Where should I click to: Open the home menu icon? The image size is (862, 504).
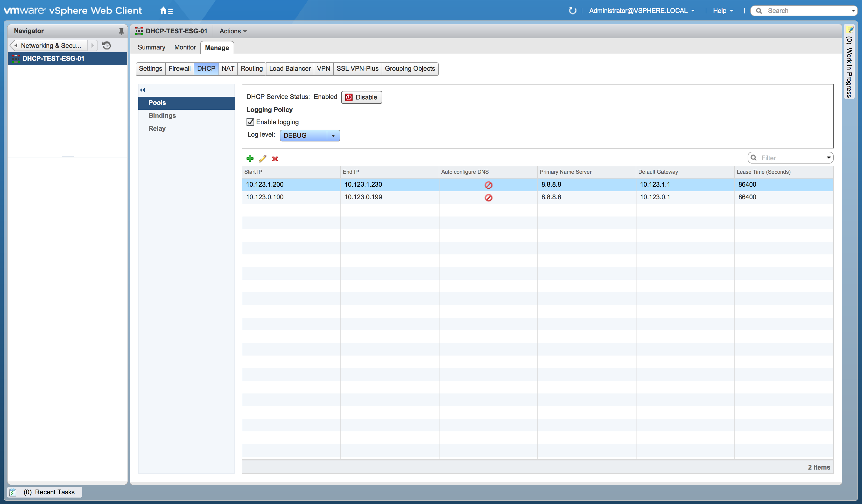click(x=166, y=10)
